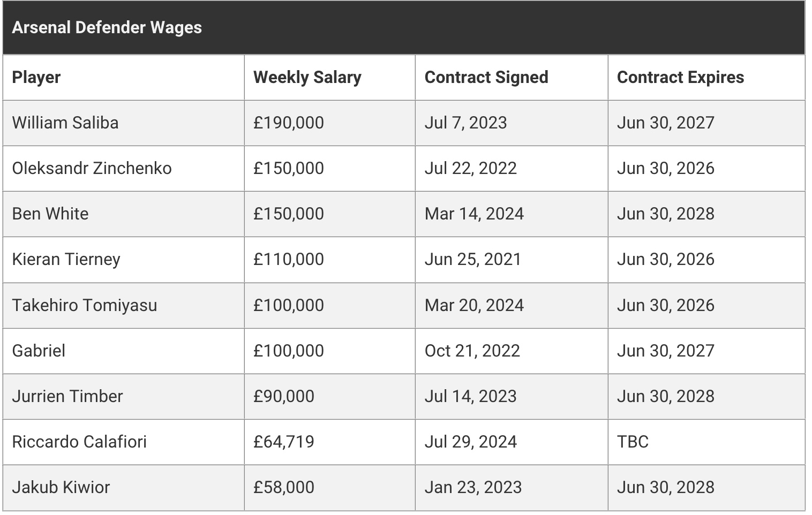Viewport: 812px width, 515px height.
Task: Click the Arsenal Defender Wages title
Action: pyautogui.click(x=107, y=27)
